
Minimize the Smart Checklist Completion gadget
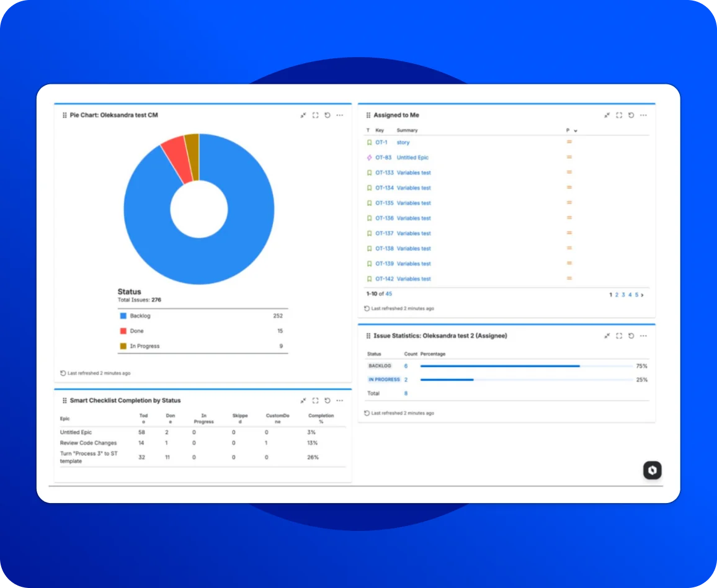303,401
